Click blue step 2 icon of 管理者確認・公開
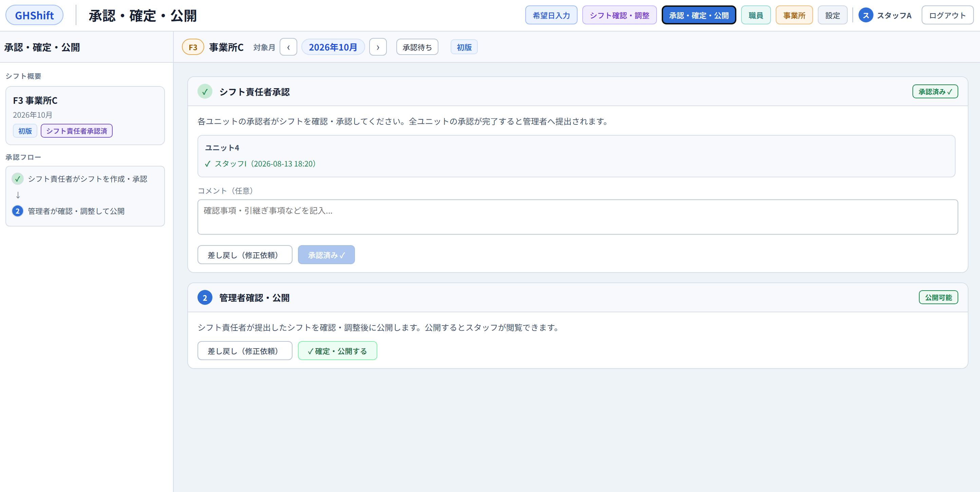This screenshot has width=980, height=492. (205, 298)
